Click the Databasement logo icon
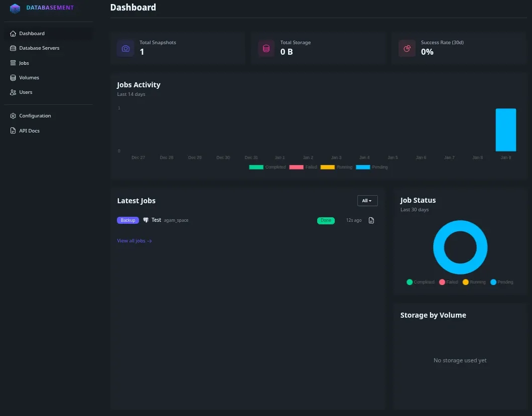Viewport: 532px width, 416px height. coord(15,8)
